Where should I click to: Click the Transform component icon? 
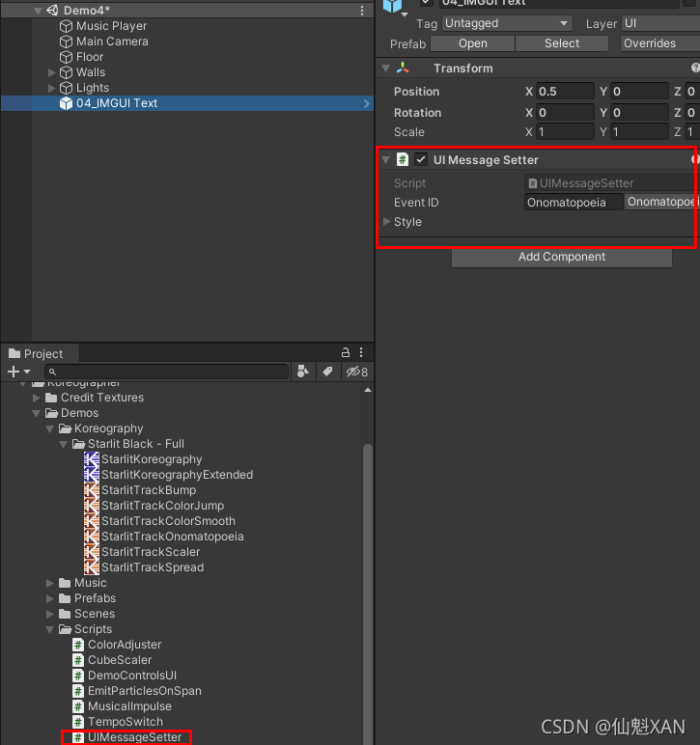pyautogui.click(x=403, y=68)
